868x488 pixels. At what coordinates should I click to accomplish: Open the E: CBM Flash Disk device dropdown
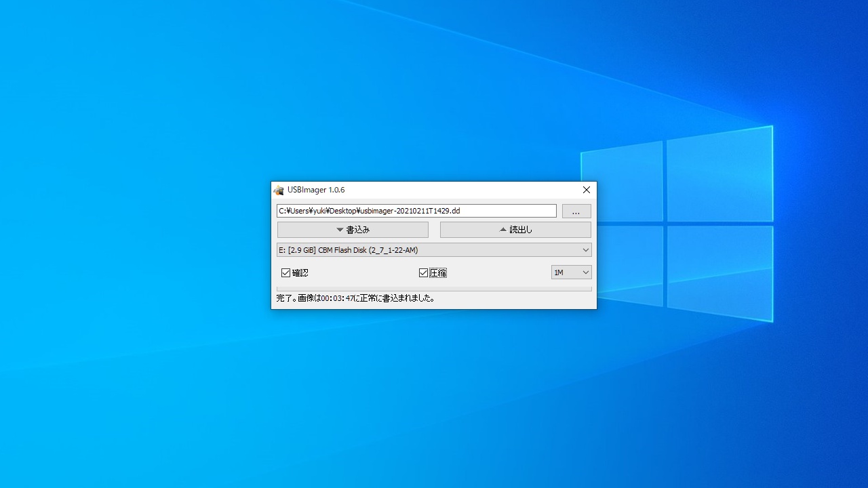coord(434,250)
